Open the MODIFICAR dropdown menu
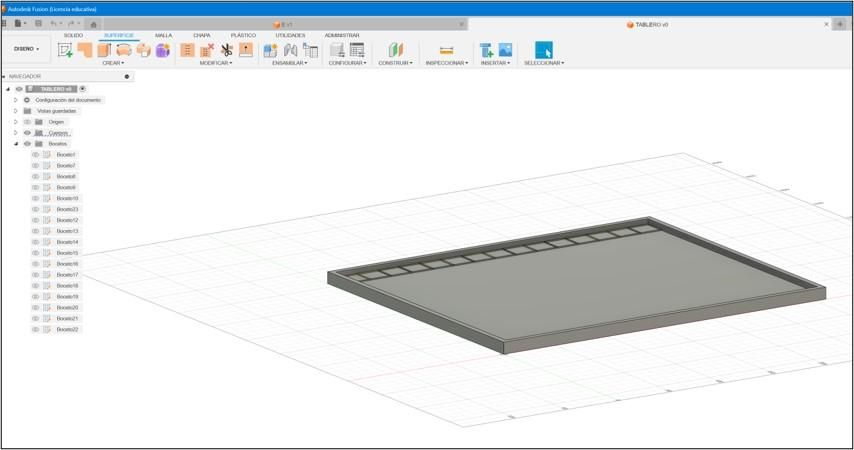The width and height of the screenshot is (854, 450). [216, 63]
